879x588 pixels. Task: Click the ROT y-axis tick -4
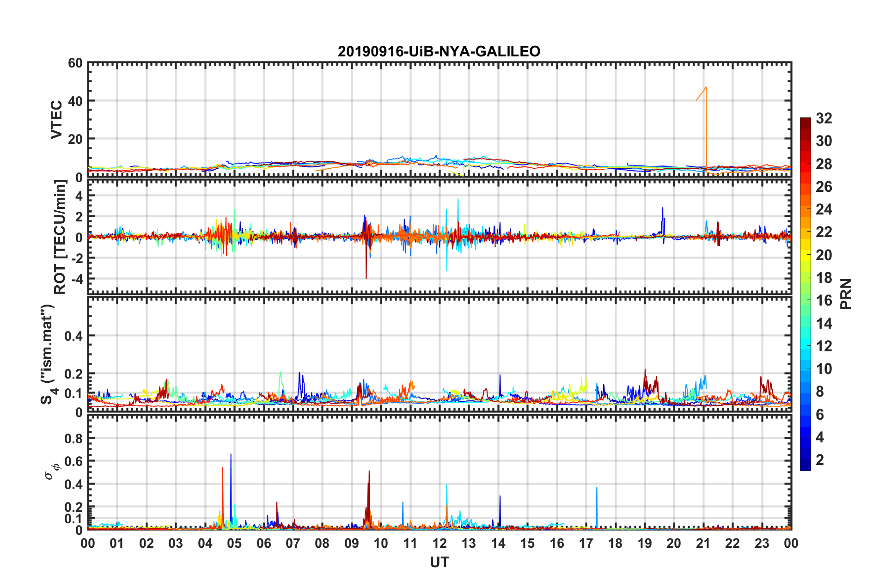click(x=78, y=279)
